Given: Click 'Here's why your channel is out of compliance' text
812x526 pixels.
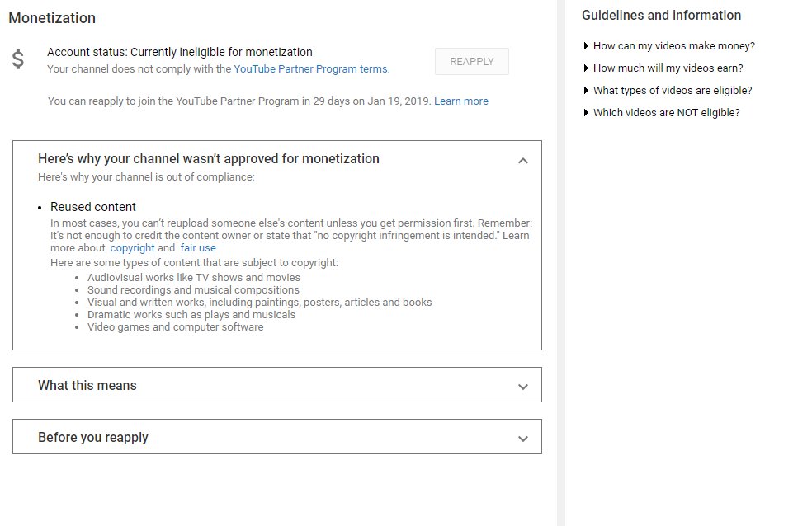Looking at the screenshot, I should coord(146,177).
